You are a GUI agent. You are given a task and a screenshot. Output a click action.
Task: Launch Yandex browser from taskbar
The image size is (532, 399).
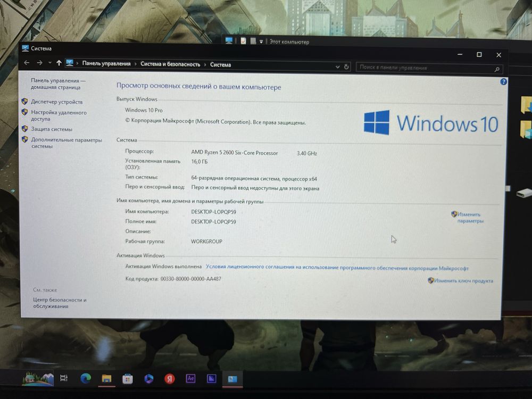point(170,379)
